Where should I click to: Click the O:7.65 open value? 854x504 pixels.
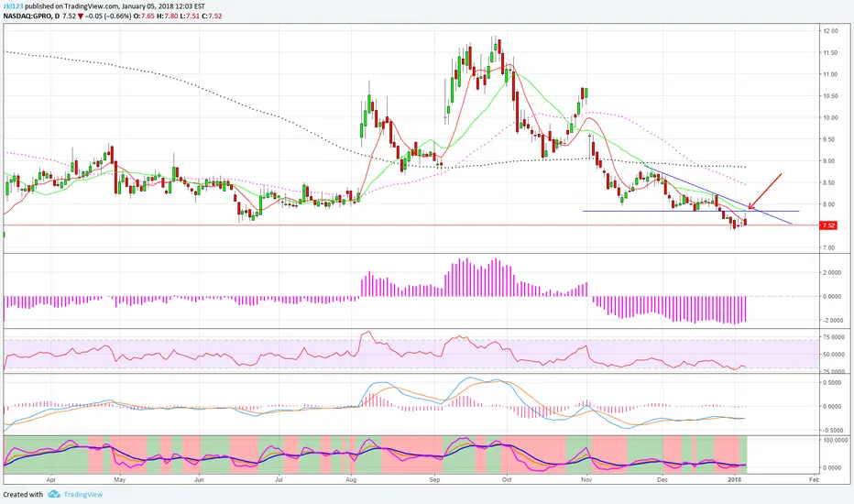click(x=144, y=16)
